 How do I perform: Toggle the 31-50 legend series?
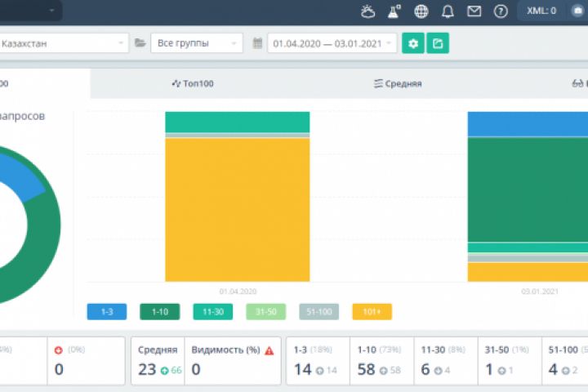coord(266,312)
